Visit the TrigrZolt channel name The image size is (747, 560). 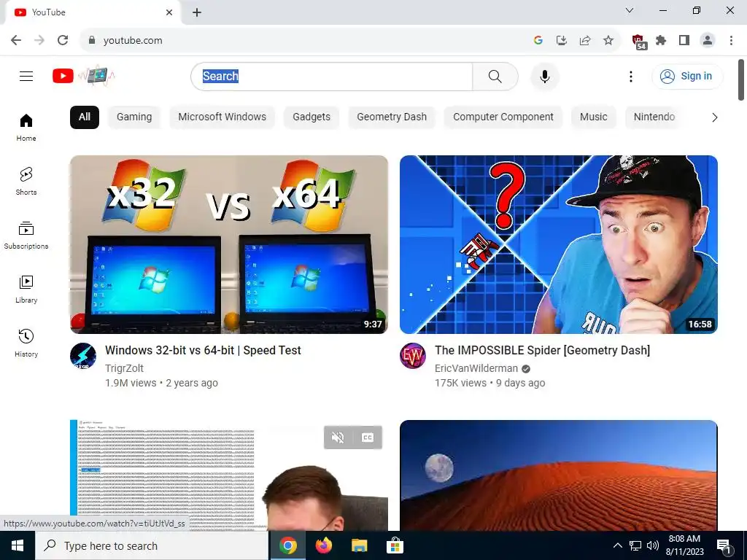pyautogui.click(x=124, y=368)
